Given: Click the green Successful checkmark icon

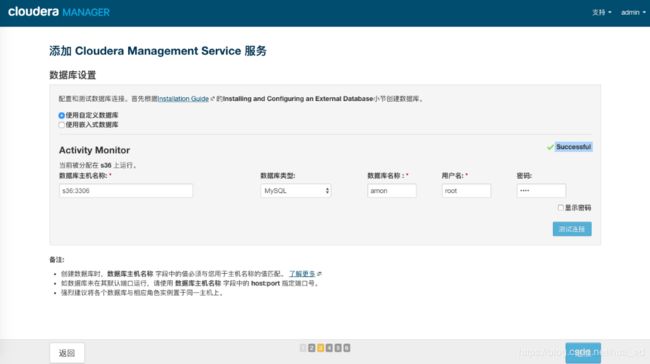Looking at the screenshot, I should coord(550,147).
